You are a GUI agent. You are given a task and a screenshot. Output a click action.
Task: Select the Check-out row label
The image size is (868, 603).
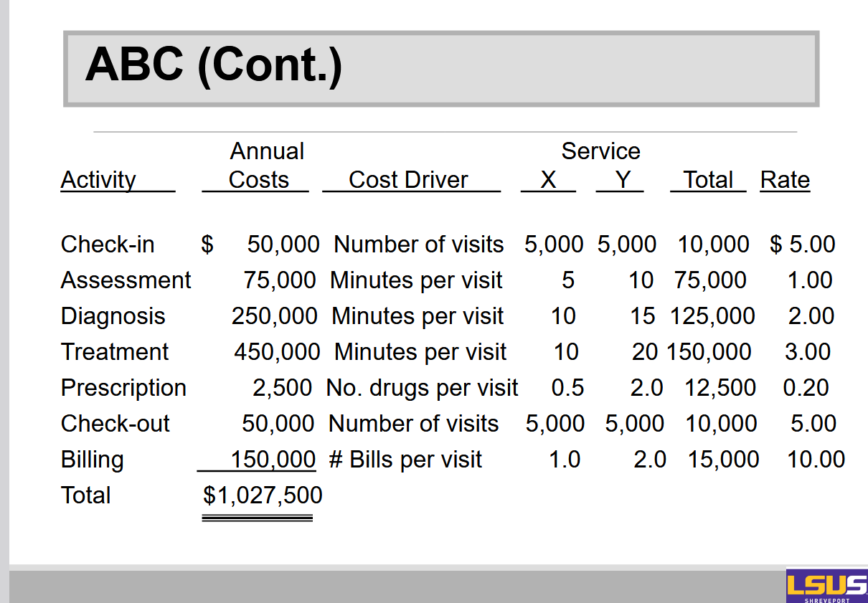point(115,424)
